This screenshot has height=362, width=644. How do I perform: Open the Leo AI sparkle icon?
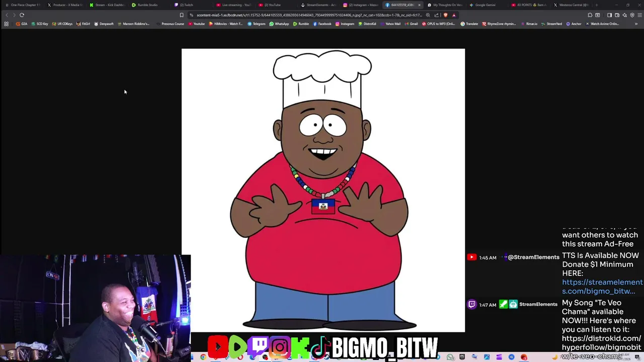(624, 15)
